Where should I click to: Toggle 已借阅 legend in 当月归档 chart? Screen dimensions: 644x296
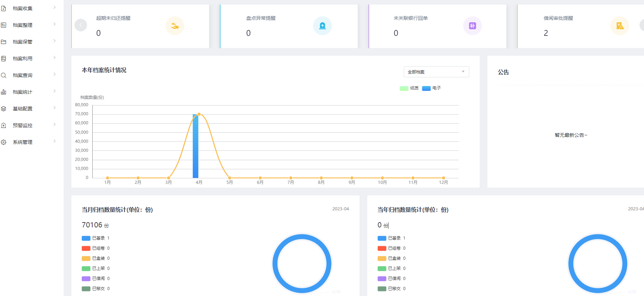pos(96,279)
